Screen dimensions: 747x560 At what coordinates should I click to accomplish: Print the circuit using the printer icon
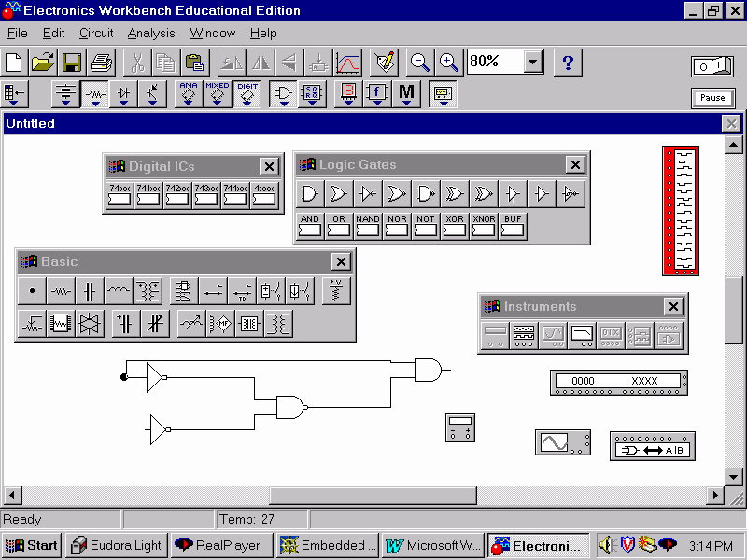[x=101, y=63]
